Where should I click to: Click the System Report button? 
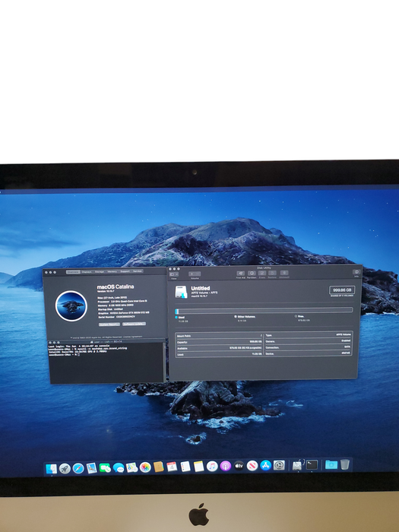[x=109, y=325]
